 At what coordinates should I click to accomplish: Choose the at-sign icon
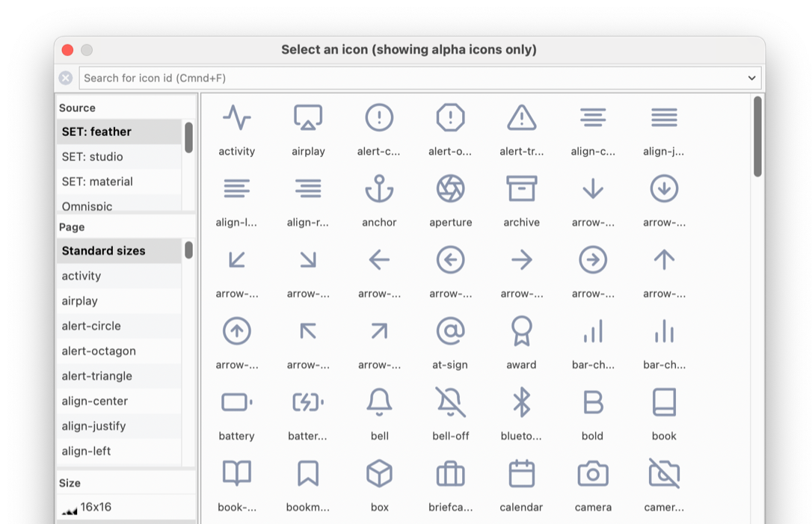[x=450, y=331]
